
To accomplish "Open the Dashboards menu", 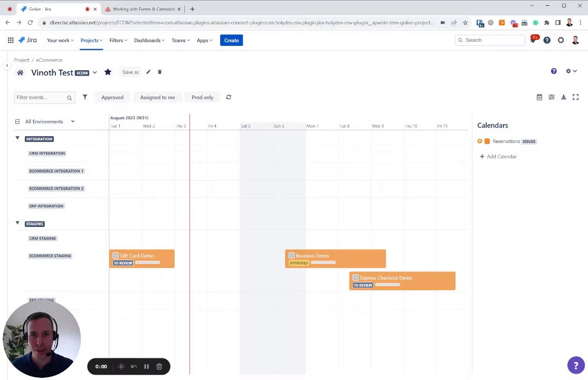I will [149, 41].
